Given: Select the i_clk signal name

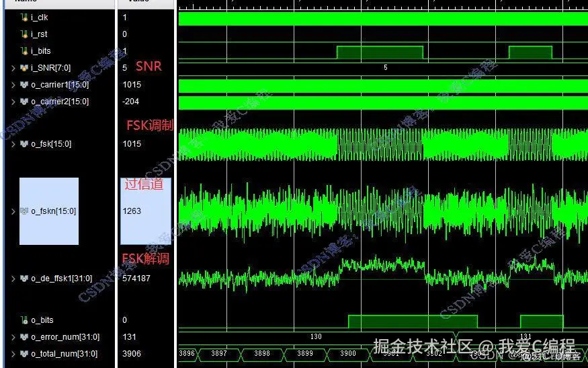Looking at the screenshot, I should tap(40, 17).
